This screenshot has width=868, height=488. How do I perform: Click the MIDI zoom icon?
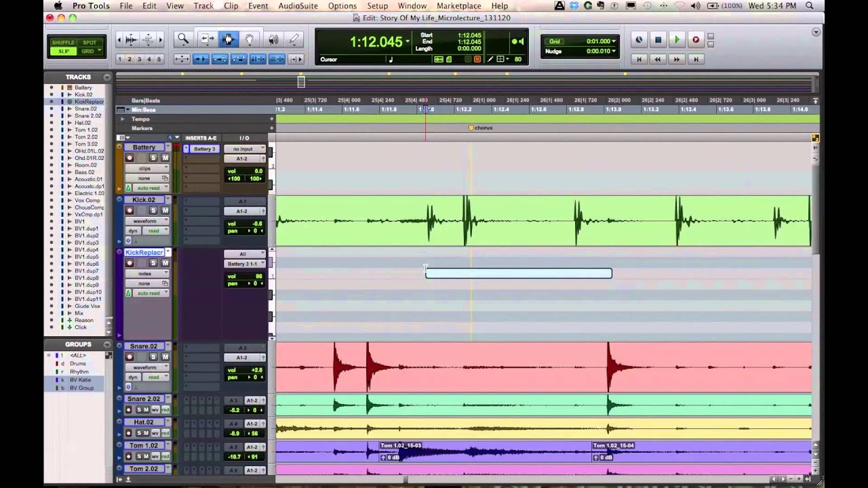coord(147,40)
